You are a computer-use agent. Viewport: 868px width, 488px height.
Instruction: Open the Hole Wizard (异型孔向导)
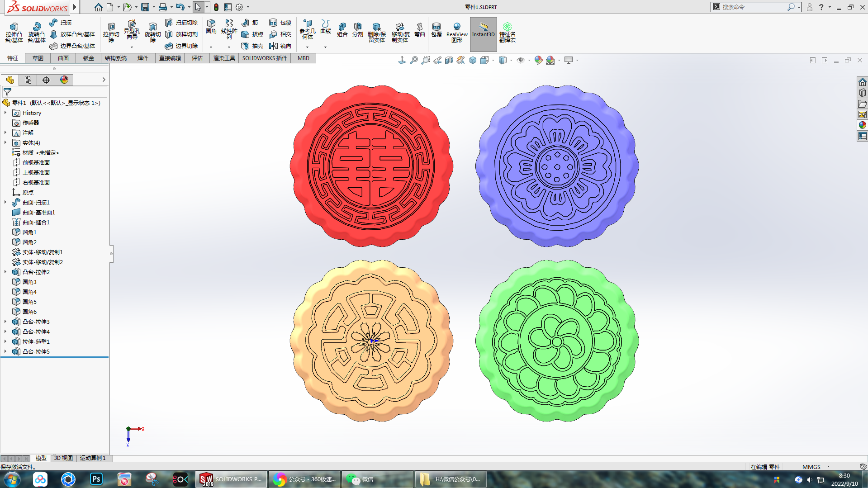point(132,30)
